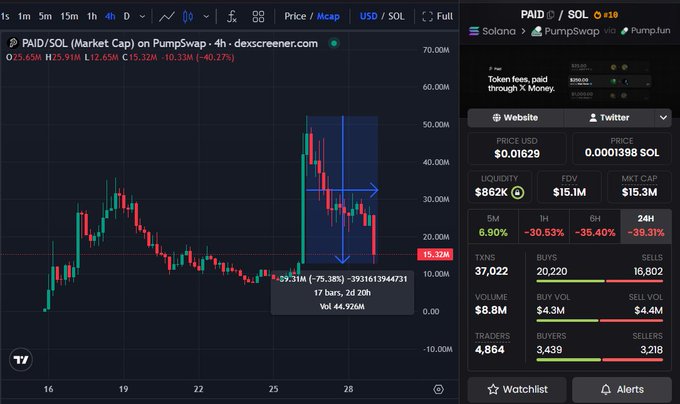Select the 4h timeframe
Image resolution: width=680 pixels, height=404 pixels.
[110, 16]
